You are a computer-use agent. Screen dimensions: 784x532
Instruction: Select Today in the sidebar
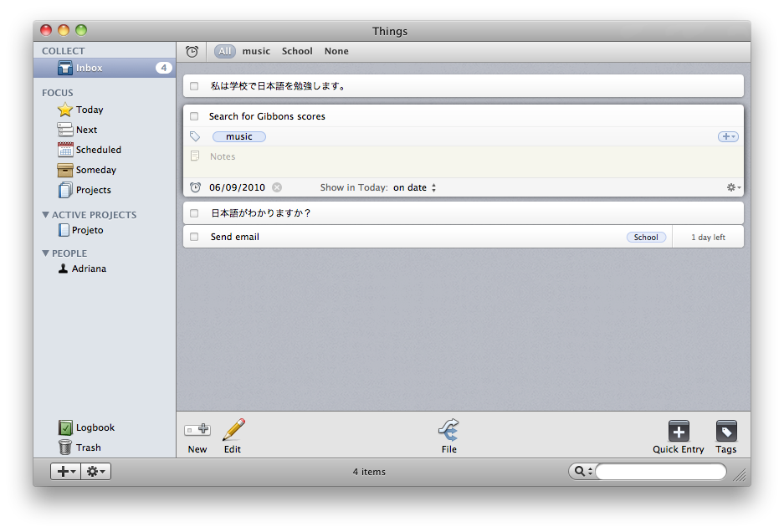[90, 110]
